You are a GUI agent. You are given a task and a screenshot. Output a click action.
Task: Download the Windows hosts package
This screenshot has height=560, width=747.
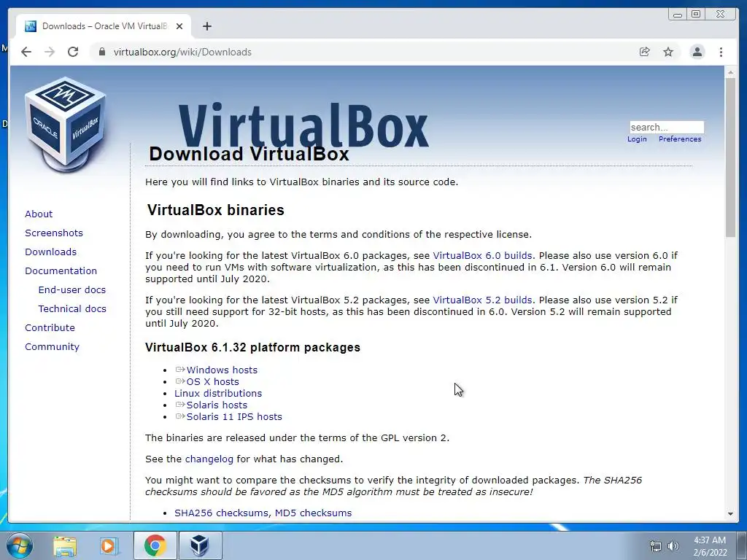click(222, 370)
